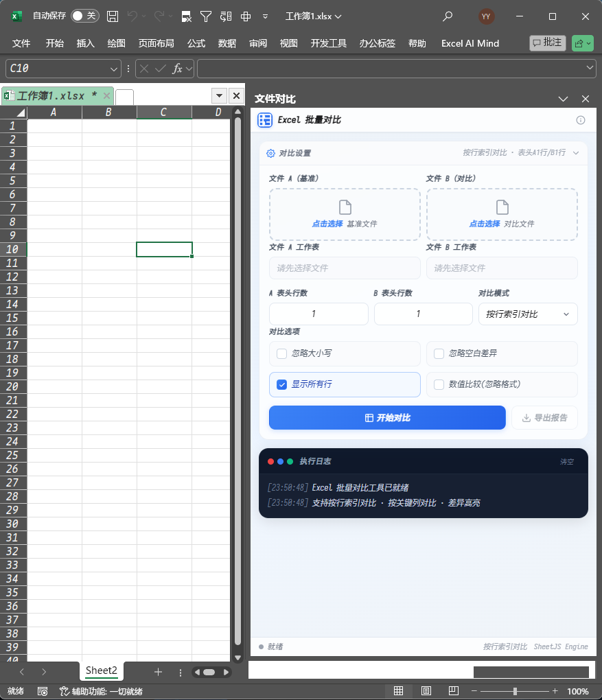This screenshot has height=700, width=602.
Task: Click the vertical scrollbar down arrow
Action: tap(238, 657)
